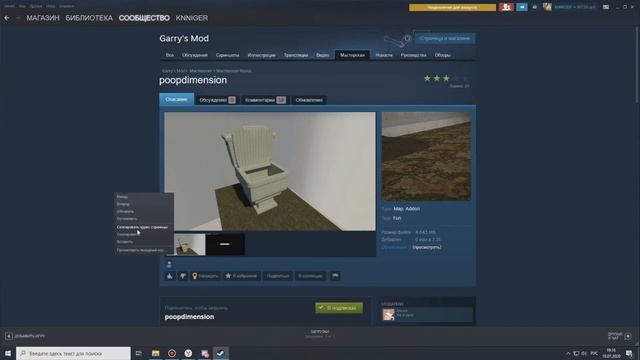Click Steam icon in taskbar
640x360 pixels.
pyautogui.click(x=220, y=353)
